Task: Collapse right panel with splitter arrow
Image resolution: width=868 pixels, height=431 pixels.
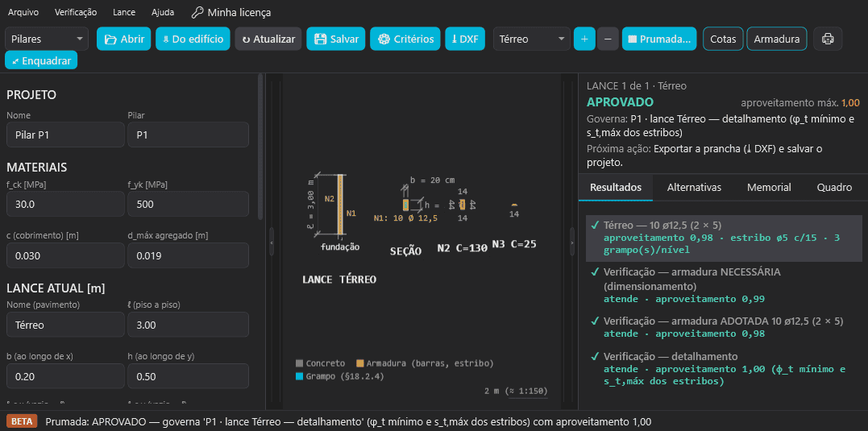Action: coord(572,242)
